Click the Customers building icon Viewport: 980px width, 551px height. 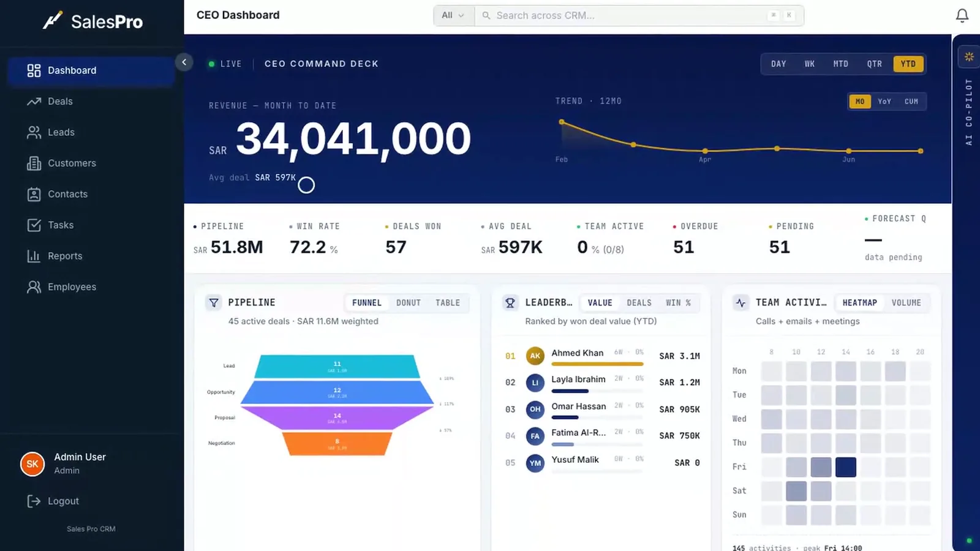(34, 163)
